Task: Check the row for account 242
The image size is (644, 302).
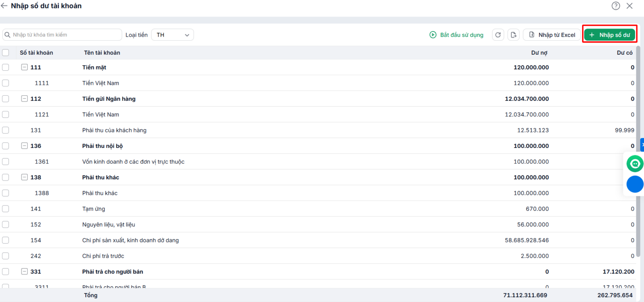Action: [6, 256]
